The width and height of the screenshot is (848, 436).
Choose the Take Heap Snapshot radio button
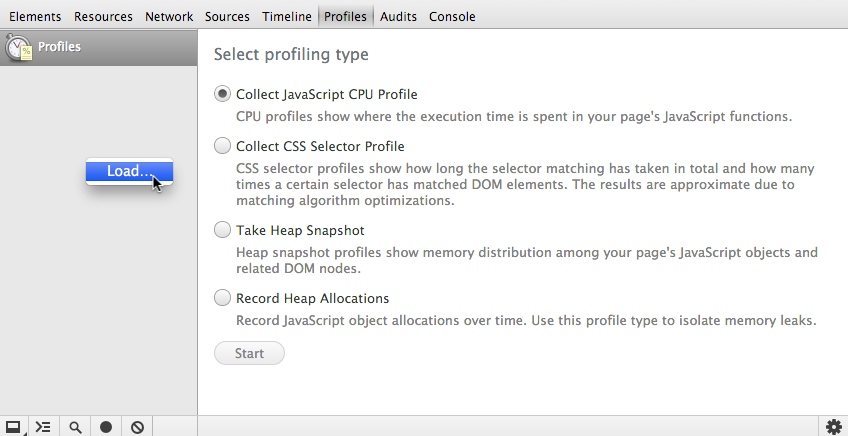222,230
